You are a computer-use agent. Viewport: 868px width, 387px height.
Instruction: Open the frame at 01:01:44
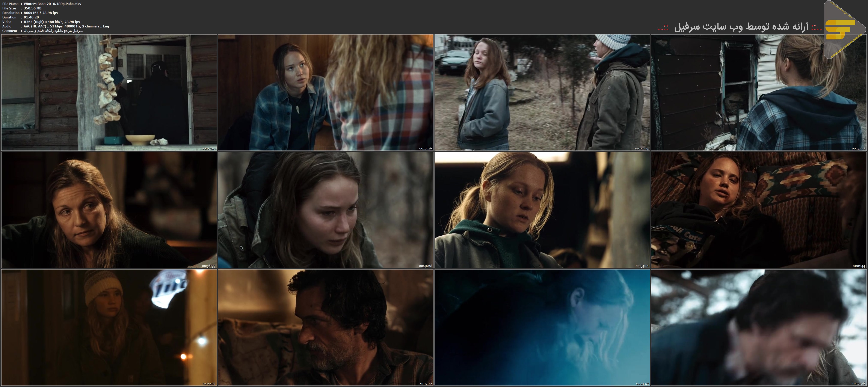(x=758, y=210)
